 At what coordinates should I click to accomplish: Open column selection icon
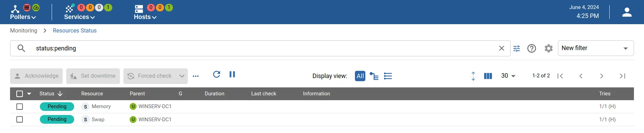(x=488, y=76)
